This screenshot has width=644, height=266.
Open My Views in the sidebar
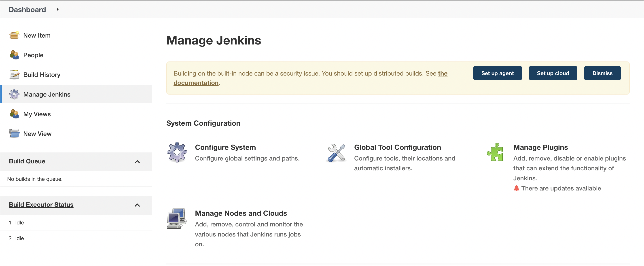click(x=37, y=114)
